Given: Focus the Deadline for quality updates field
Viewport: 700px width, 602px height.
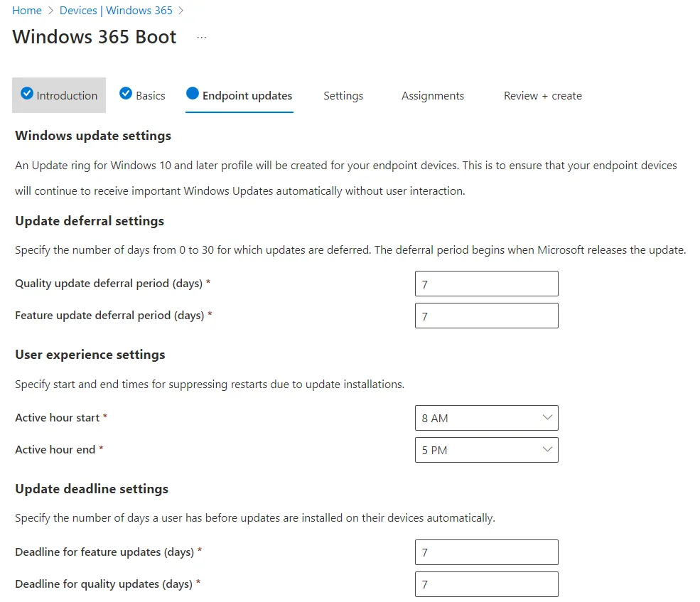Looking at the screenshot, I should click(x=486, y=584).
